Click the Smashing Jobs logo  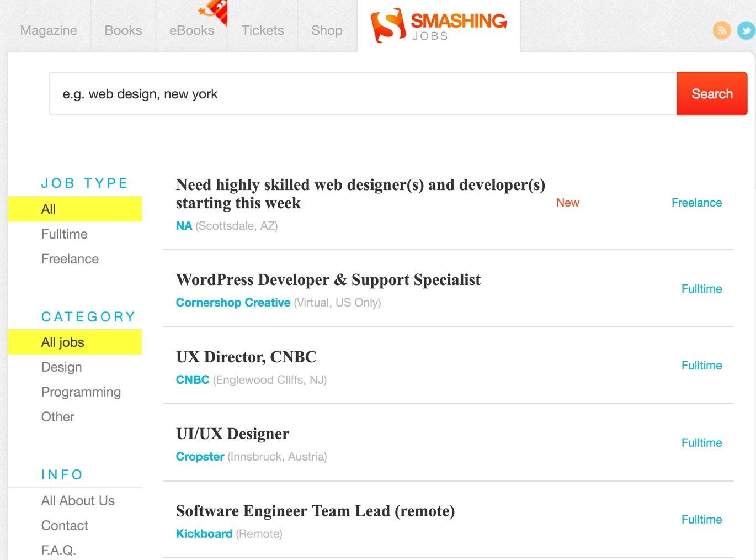click(439, 25)
